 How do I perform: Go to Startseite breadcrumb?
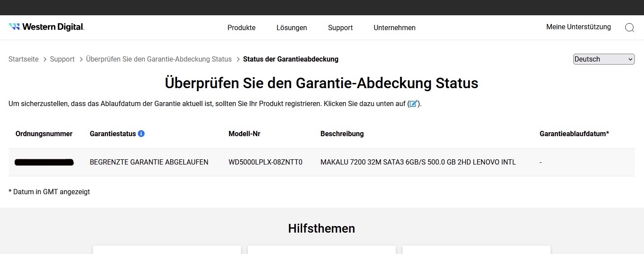click(24, 59)
